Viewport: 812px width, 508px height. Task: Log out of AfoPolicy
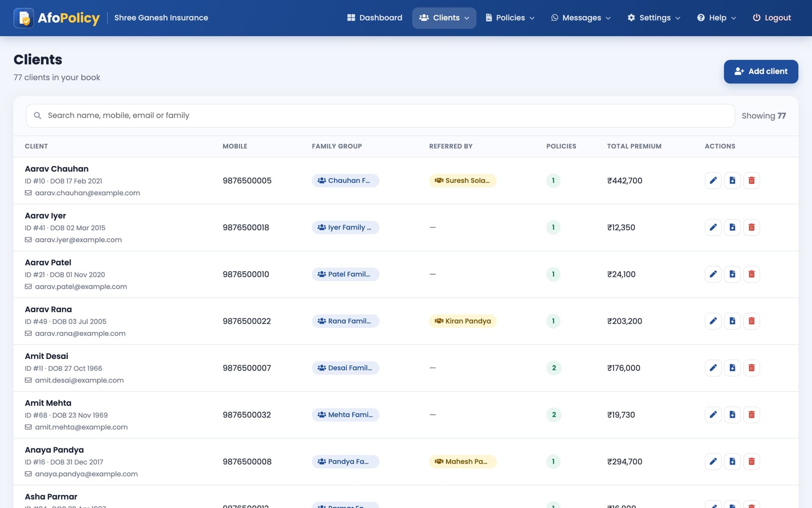tap(772, 18)
